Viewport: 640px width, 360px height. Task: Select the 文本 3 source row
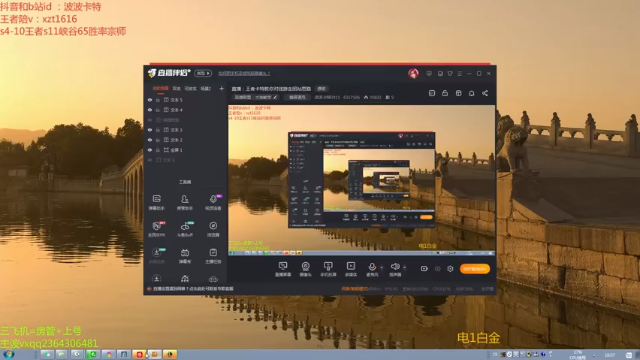click(x=186, y=130)
